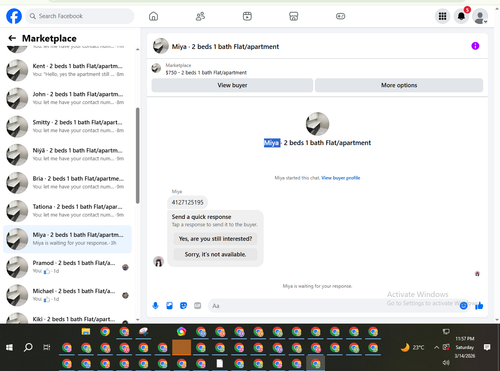Open Bria's apartment conversation
The image size is (500, 371).
67,183
